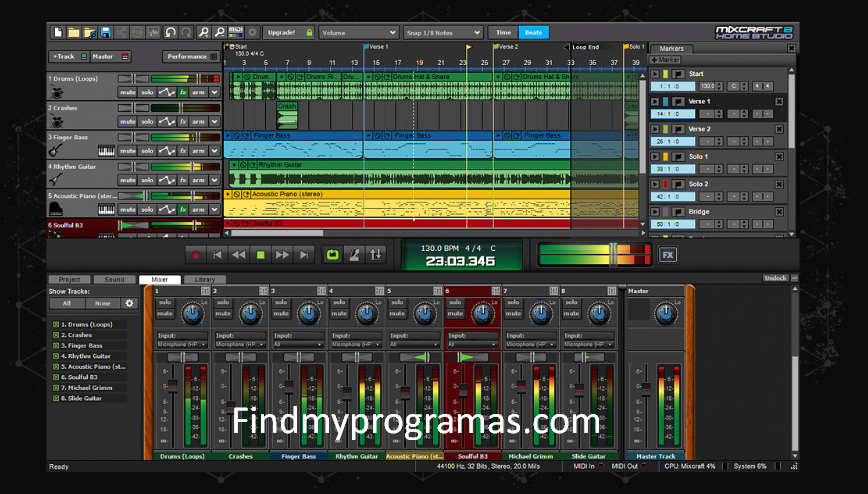Toggle automation on the Crashes track
Viewport: 868px width, 494px height.
tap(167, 122)
